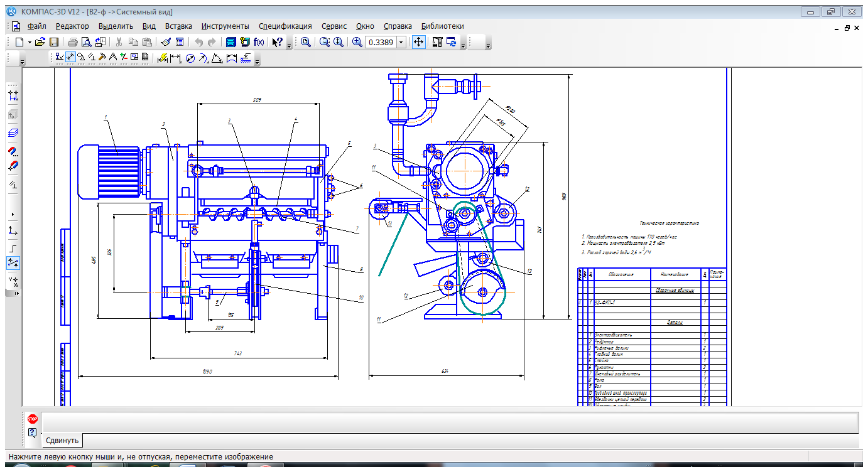
Task: Open the Properties list icon
Action: pyautogui.click(x=180, y=42)
